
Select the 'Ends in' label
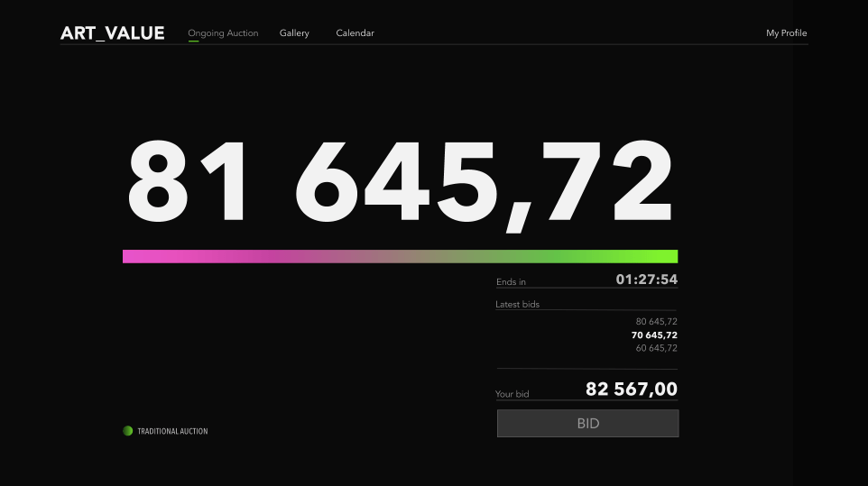click(x=511, y=282)
